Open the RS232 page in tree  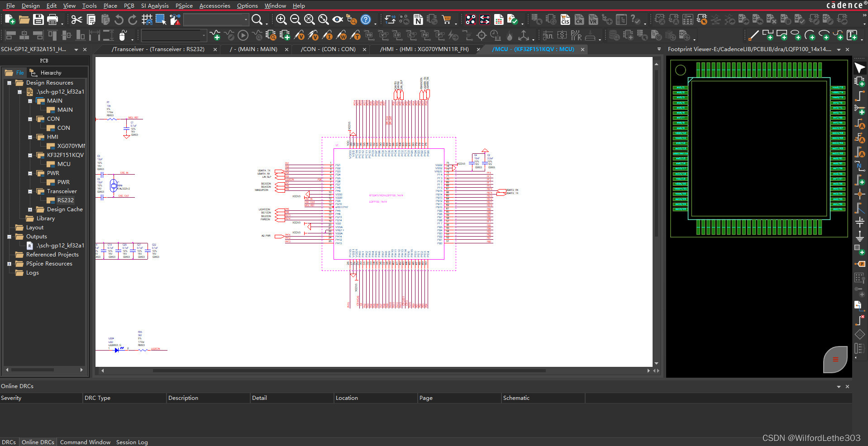[65, 200]
